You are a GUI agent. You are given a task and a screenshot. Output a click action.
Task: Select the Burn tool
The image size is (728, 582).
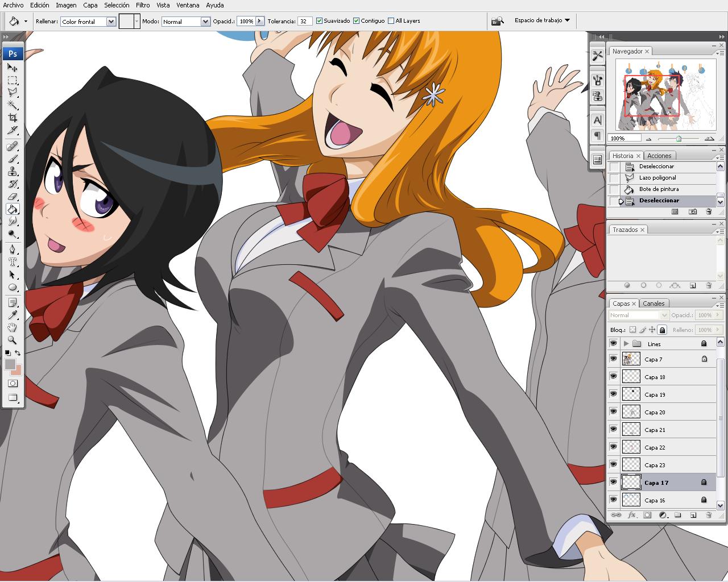tap(13, 234)
